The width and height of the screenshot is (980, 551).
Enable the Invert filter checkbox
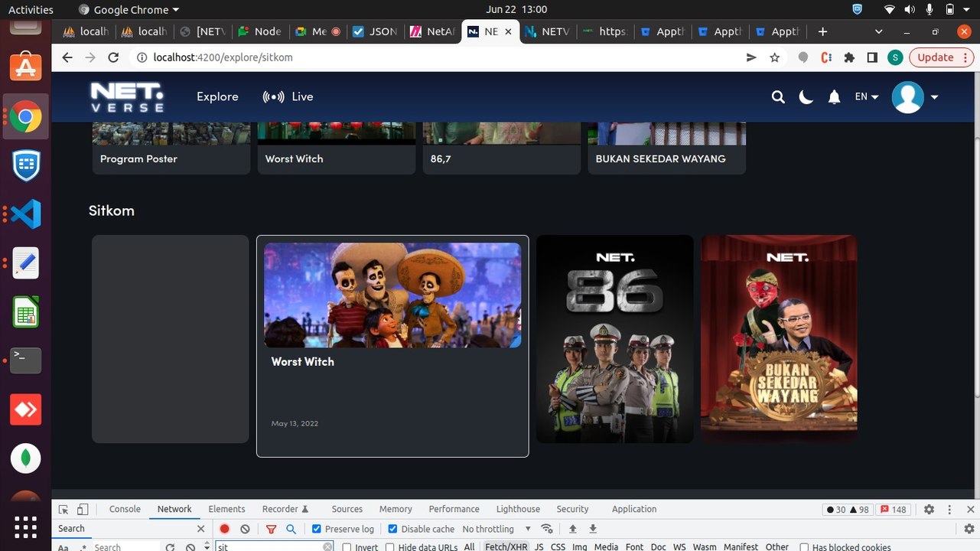click(x=347, y=547)
